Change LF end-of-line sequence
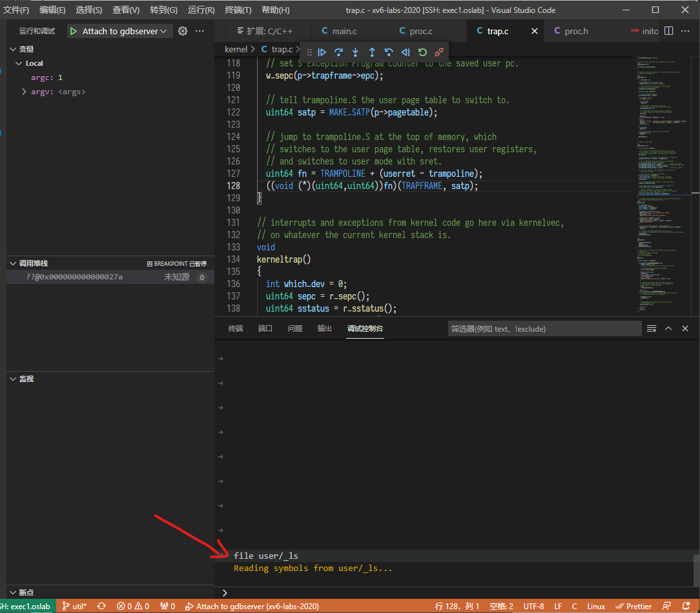The height and width of the screenshot is (613, 700). point(558,607)
